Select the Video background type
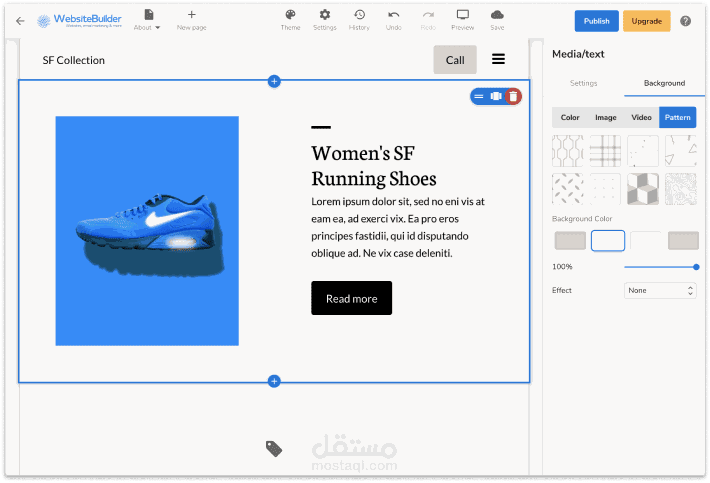Image resolution: width=710 pixels, height=483 pixels. point(641,118)
